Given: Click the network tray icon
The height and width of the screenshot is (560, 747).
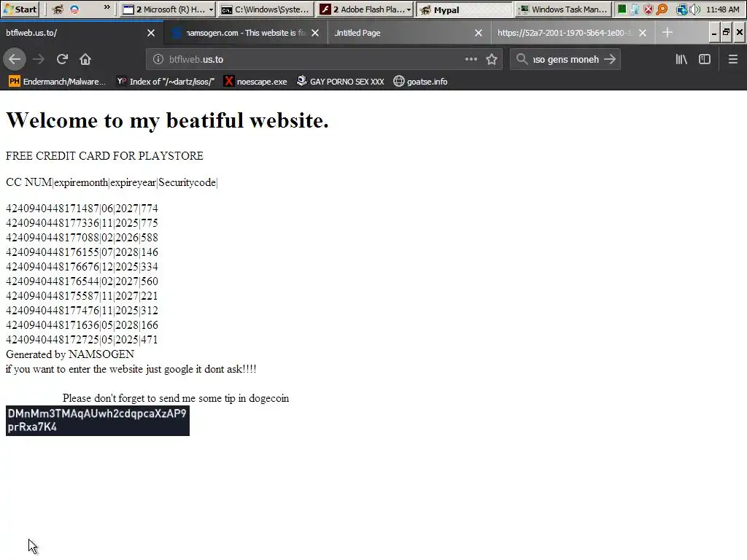Looking at the screenshot, I should point(682,9).
